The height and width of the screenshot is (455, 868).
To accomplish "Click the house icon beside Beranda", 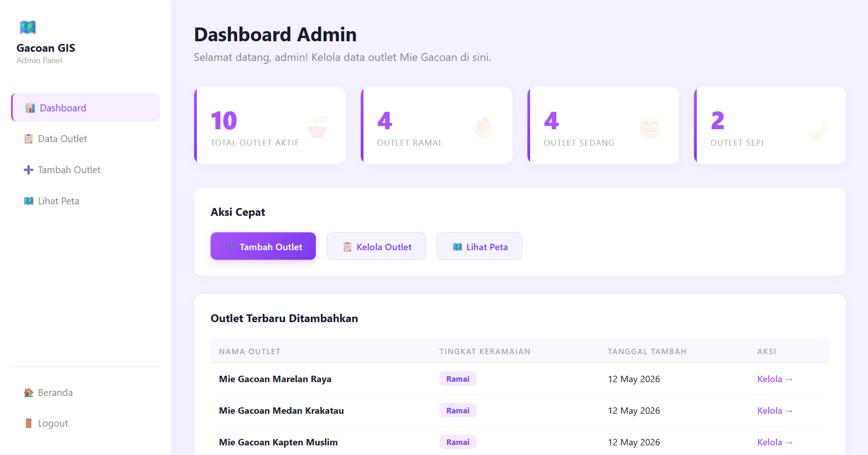I will (28, 393).
